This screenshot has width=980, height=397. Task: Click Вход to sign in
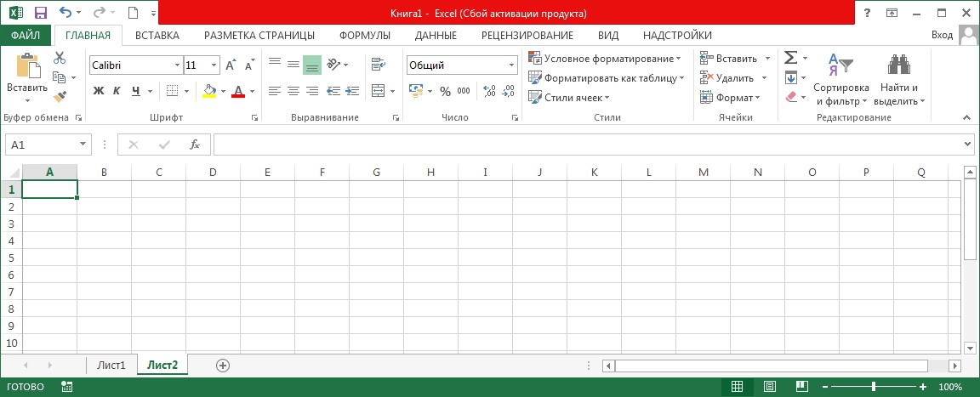click(941, 36)
